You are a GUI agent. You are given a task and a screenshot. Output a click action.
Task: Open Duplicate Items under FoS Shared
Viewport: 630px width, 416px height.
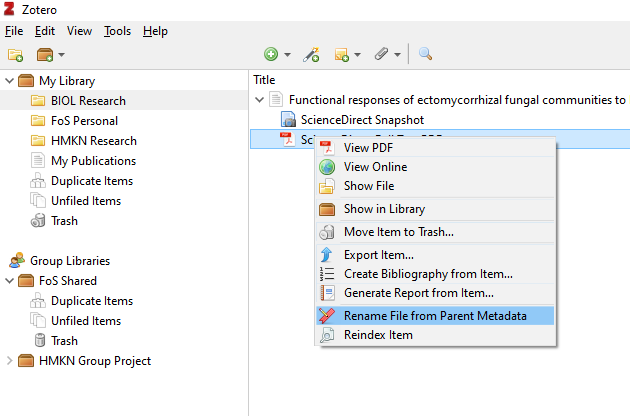click(92, 301)
